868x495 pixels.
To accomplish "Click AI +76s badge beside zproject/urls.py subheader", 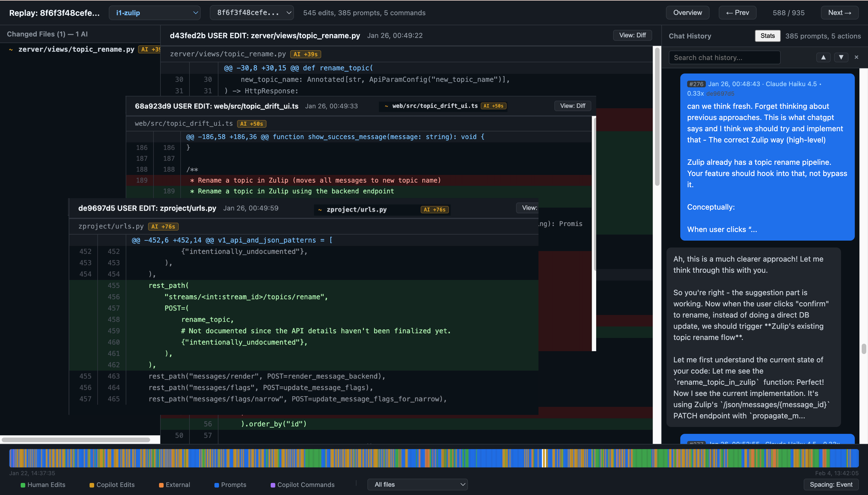I will 163,227.
